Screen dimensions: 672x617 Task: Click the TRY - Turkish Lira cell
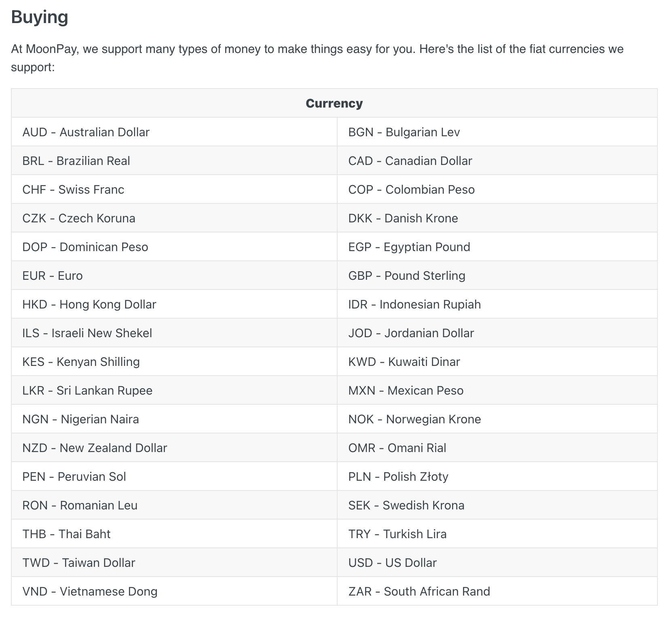(x=497, y=534)
